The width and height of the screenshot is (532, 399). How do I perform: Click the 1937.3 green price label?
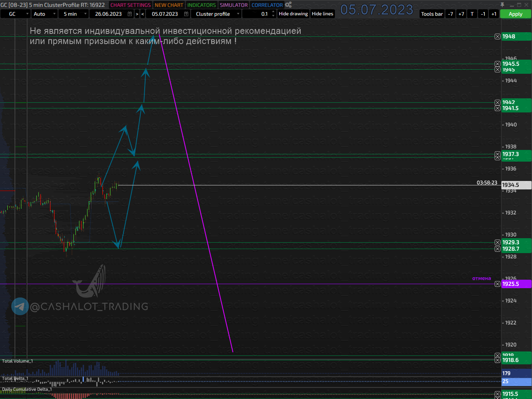pyautogui.click(x=516, y=154)
